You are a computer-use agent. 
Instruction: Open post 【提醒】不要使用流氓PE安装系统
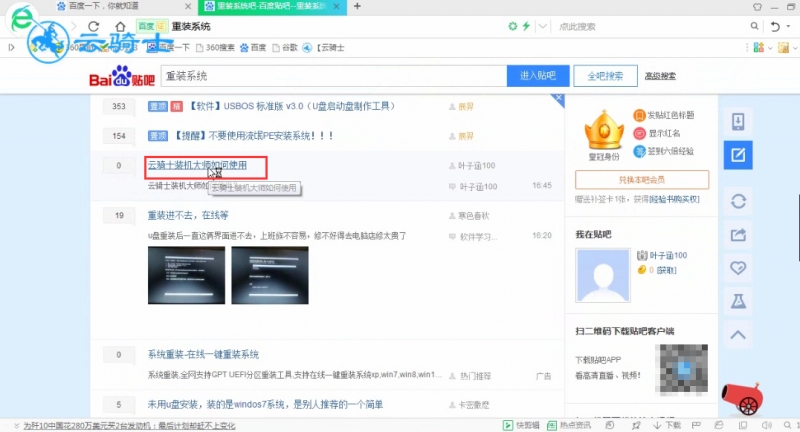click(x=254, y=136)
